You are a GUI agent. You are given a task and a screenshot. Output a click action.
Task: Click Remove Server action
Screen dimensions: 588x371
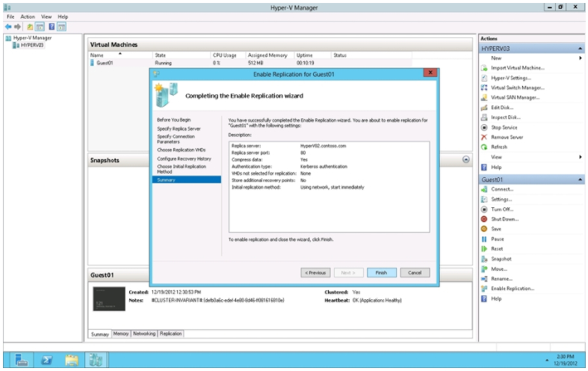tap(507, 138)
